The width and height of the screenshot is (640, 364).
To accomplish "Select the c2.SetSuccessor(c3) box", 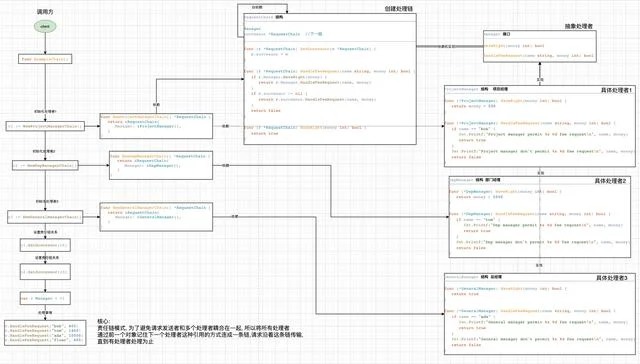I will click(45, 272).
